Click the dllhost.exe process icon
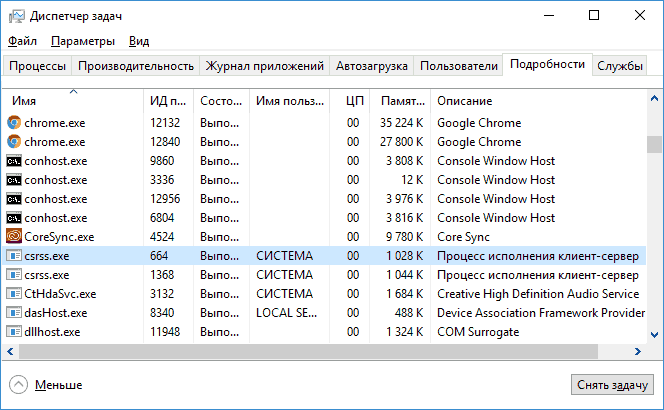 (x=14, y=332)
